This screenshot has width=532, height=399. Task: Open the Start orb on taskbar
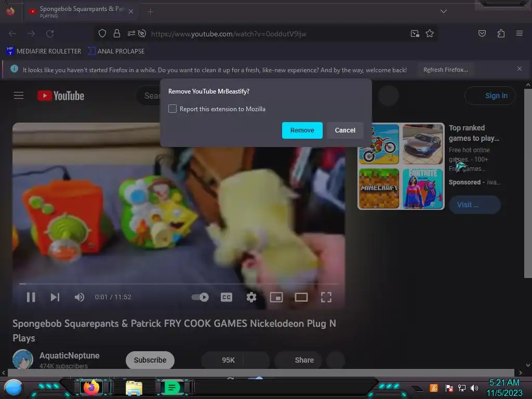point(13,388)
